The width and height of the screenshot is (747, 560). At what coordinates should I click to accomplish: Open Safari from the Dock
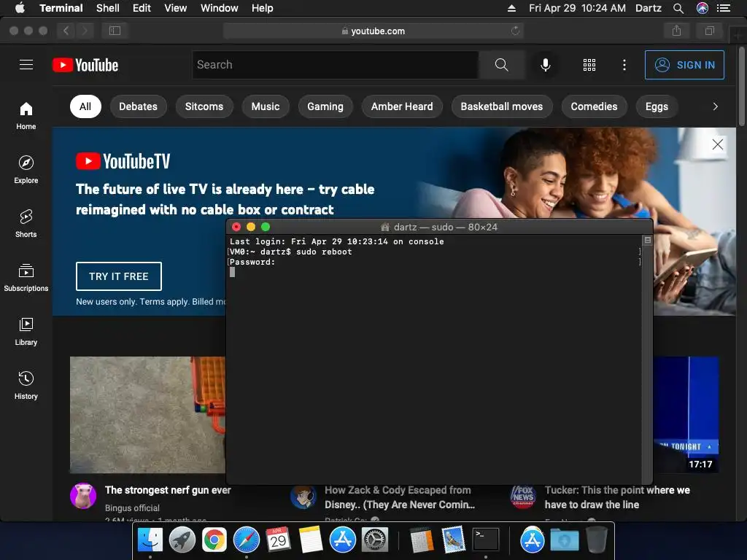click(247, 540)
